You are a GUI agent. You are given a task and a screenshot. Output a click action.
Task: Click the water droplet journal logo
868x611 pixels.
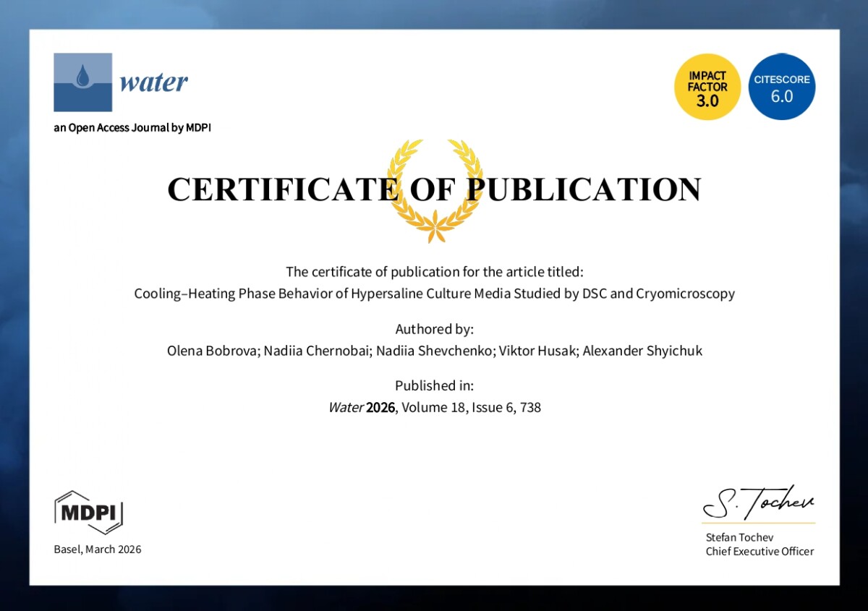point(82,82)
